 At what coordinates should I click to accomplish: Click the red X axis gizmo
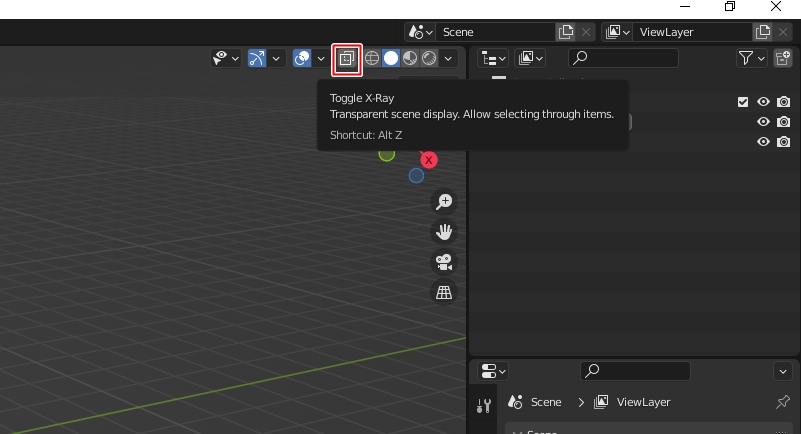coord(429,160)
